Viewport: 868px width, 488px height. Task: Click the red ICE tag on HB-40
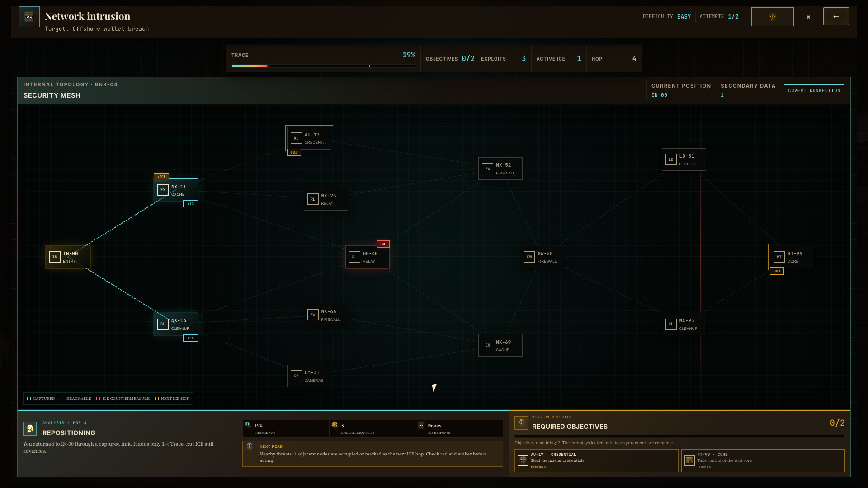(x=383, y=244)
